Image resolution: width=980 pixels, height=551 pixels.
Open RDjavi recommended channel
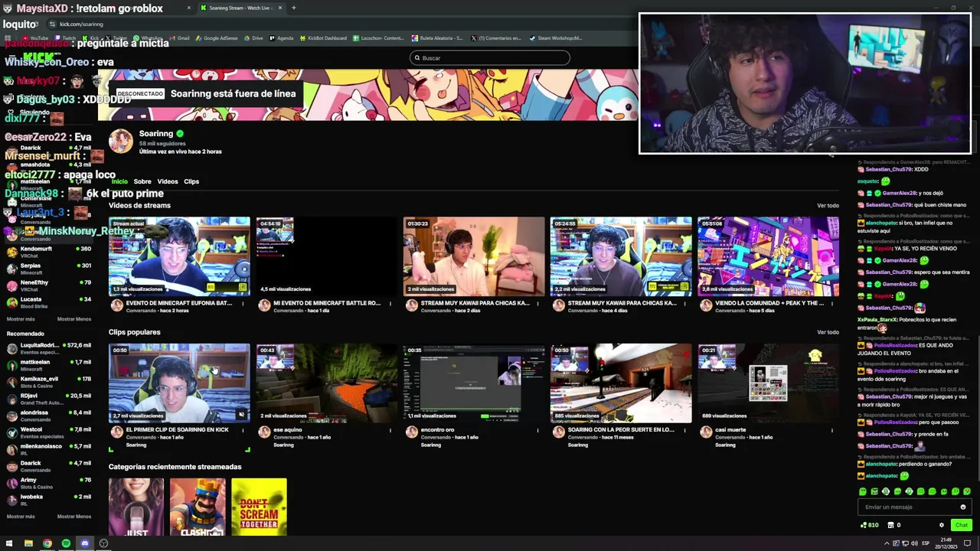[49, 399]
